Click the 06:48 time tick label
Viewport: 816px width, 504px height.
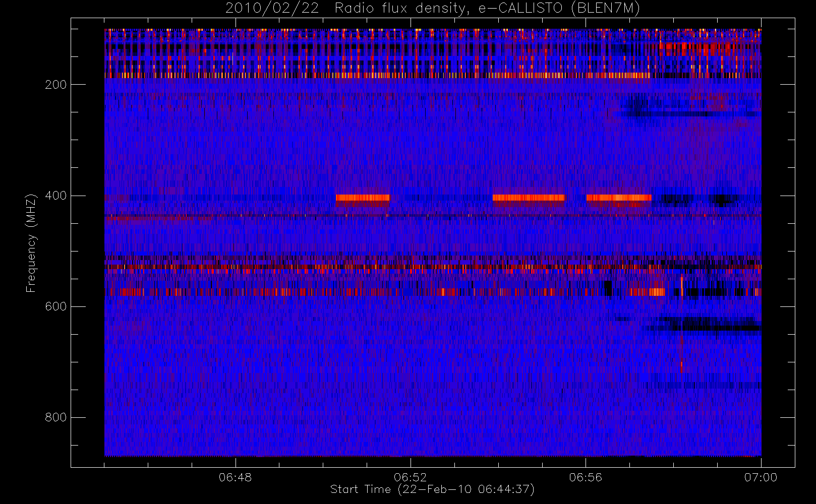pyautogui.click(x=236, y=477)
